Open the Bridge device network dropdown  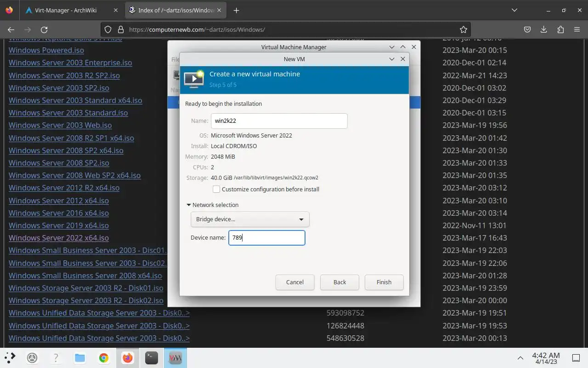click(250, 219)
